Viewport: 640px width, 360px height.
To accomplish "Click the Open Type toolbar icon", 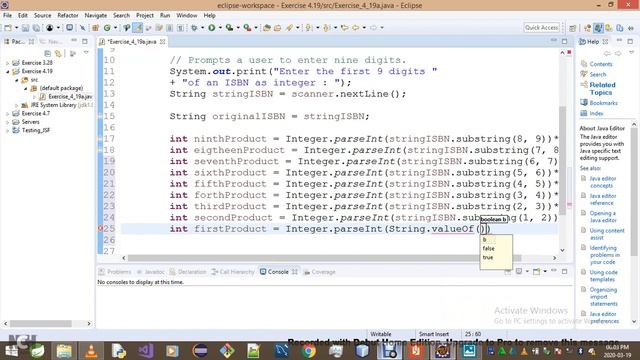I will (267, 28).
